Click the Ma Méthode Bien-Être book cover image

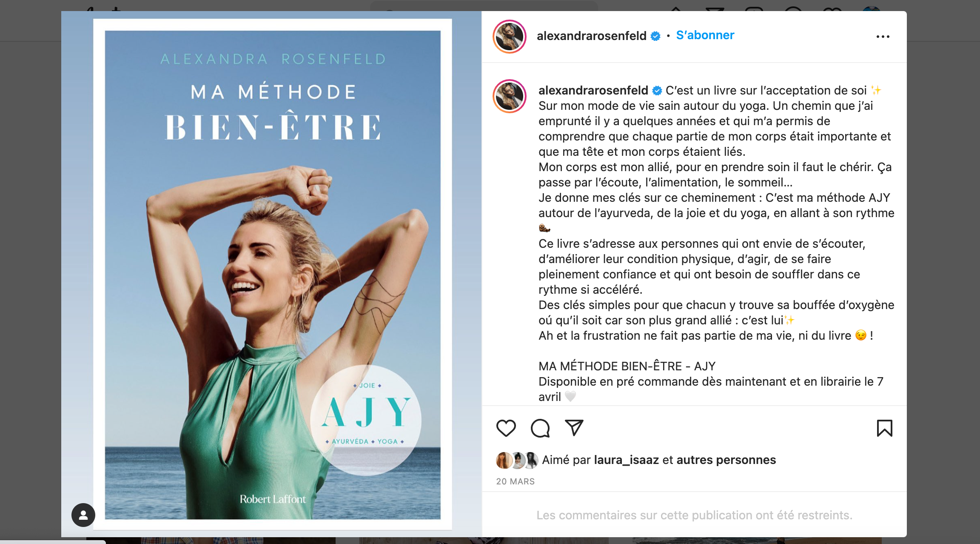[x=273, y=275]
